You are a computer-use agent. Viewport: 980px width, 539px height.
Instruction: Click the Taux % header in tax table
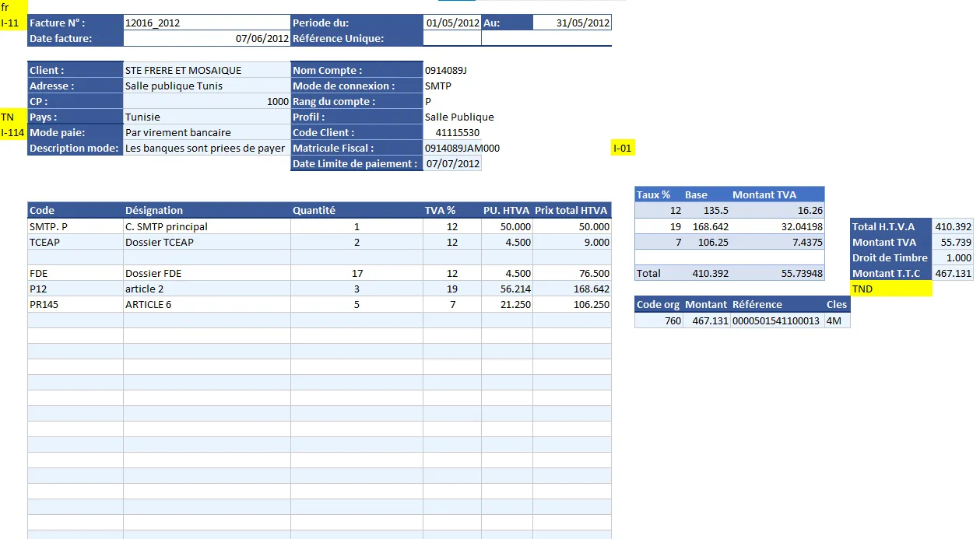[x=654, y=194]
